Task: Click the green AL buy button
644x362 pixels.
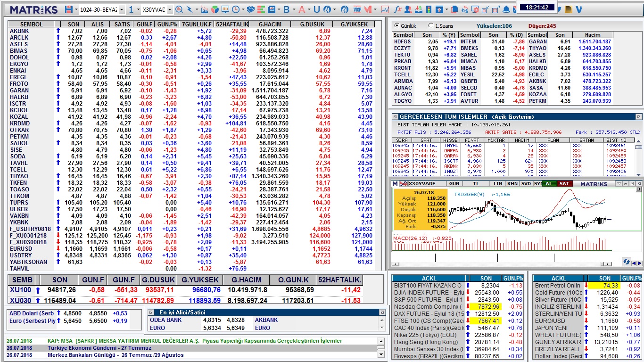Action: (x=549, y=184)
